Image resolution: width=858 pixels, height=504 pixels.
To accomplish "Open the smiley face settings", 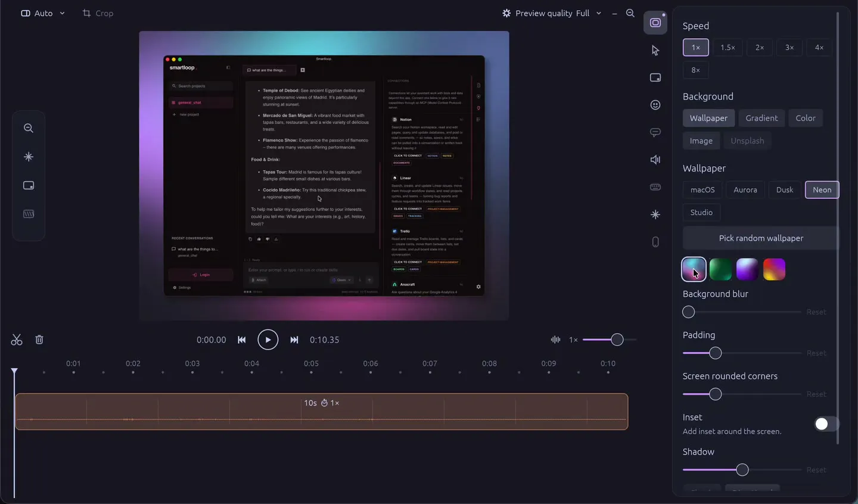I will (x=655, y=105).
